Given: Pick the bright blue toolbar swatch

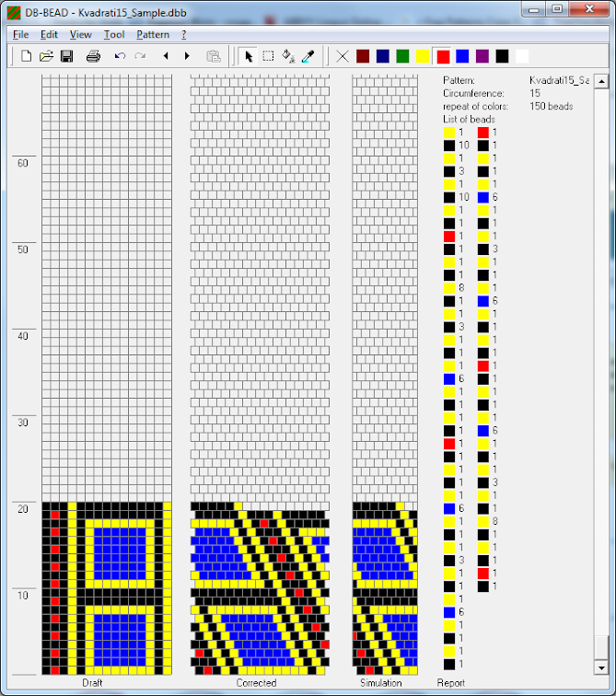Looking at the screenshot, I should click(x=462, y=56).
